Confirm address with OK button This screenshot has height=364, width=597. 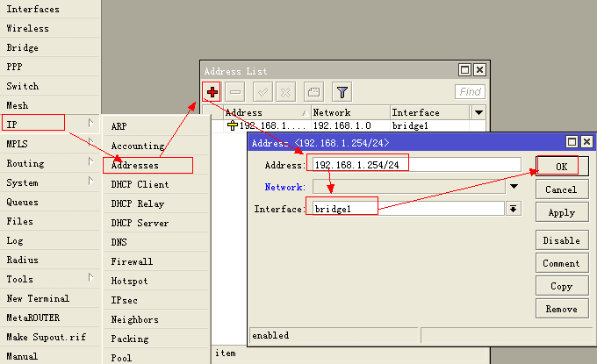pyautogui.click(x=562, y=167)
